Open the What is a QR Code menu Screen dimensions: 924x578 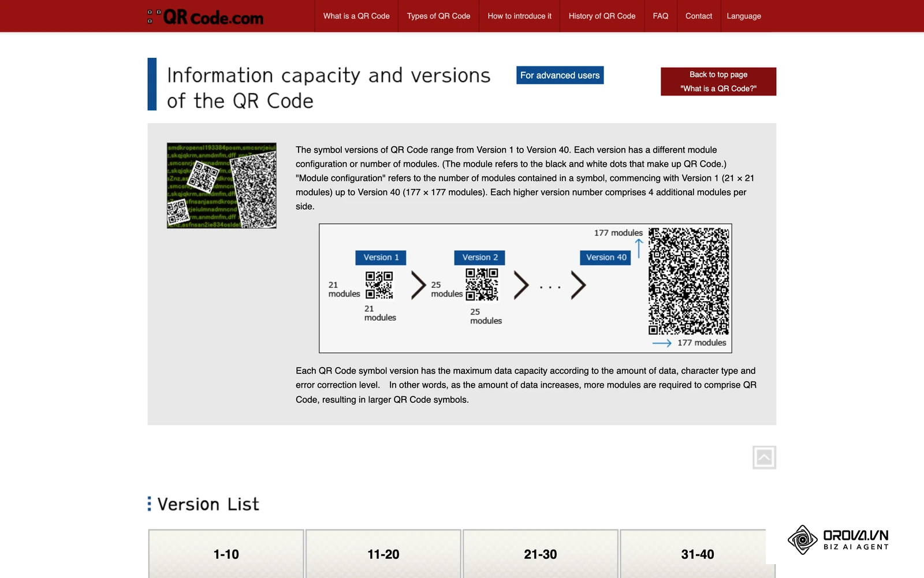356,16
